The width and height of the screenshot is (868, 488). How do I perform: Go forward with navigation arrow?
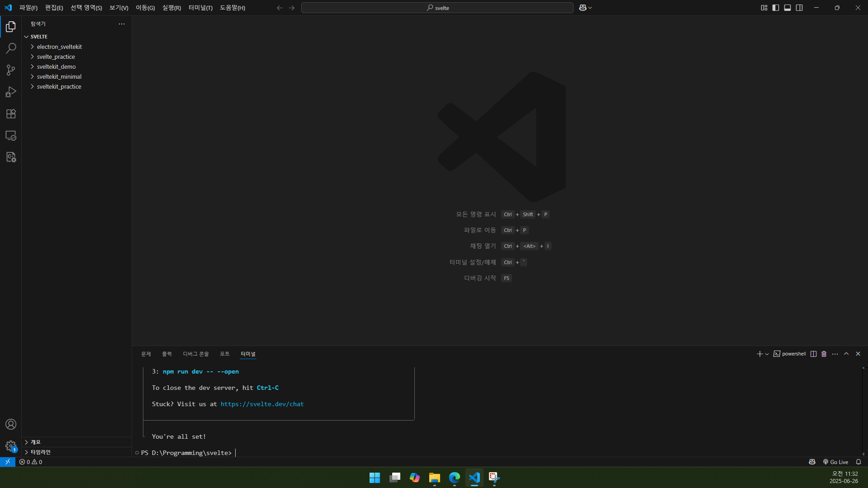click(291, 8)
